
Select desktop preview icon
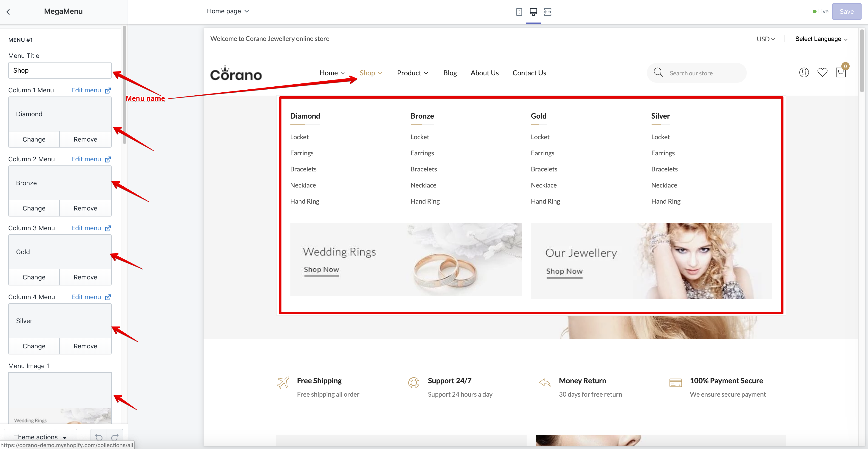pyautogui.click(x=533, y=12)
